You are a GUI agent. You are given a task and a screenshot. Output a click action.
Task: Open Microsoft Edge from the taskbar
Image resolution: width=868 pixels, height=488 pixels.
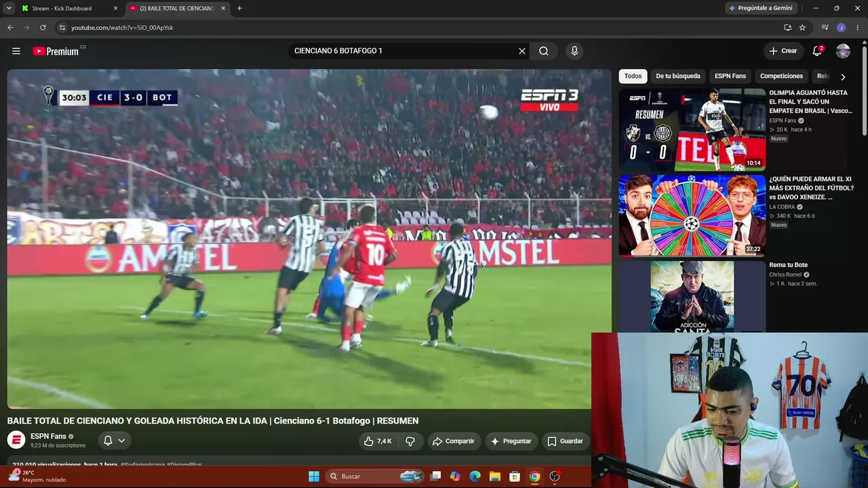pyautogui.click(x=475, y=476)
